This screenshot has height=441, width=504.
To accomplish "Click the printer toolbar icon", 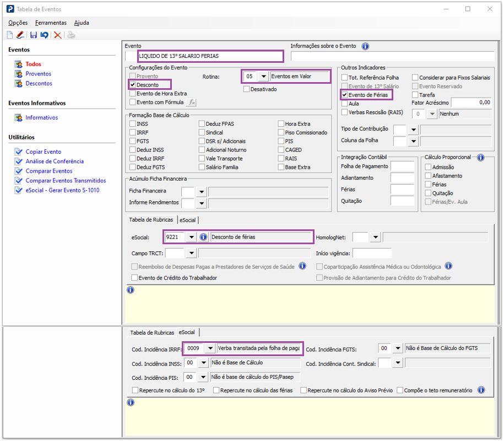I will (x=71, y=35).
